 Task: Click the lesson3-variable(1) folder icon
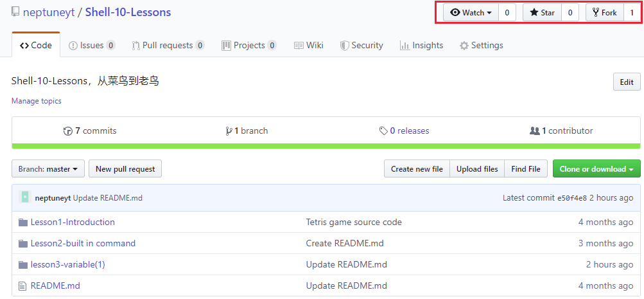[23, 265]
